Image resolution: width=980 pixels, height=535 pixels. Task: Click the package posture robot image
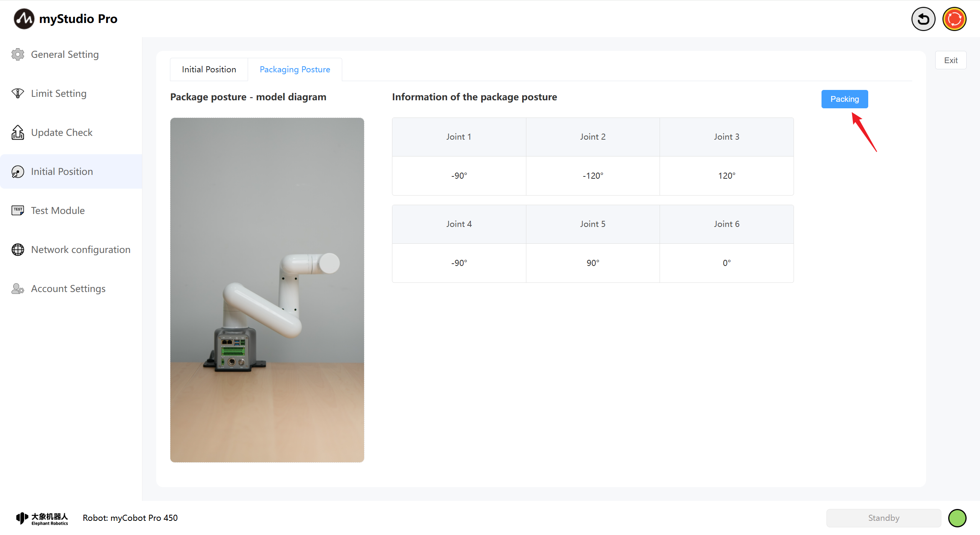(x=267, y=290)
